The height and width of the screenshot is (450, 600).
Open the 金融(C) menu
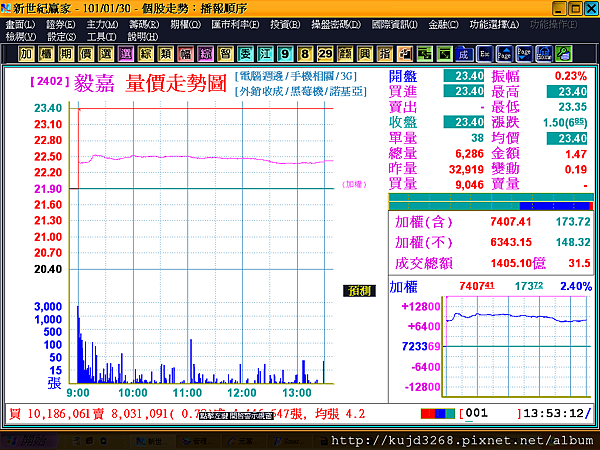(x=443, y=25)
